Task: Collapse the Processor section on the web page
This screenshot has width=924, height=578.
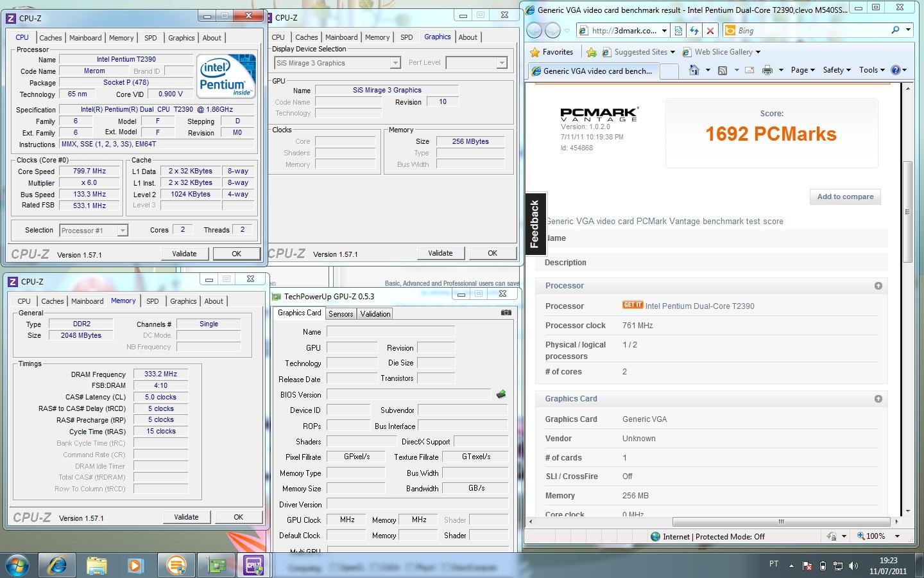Action: point(878,286)
